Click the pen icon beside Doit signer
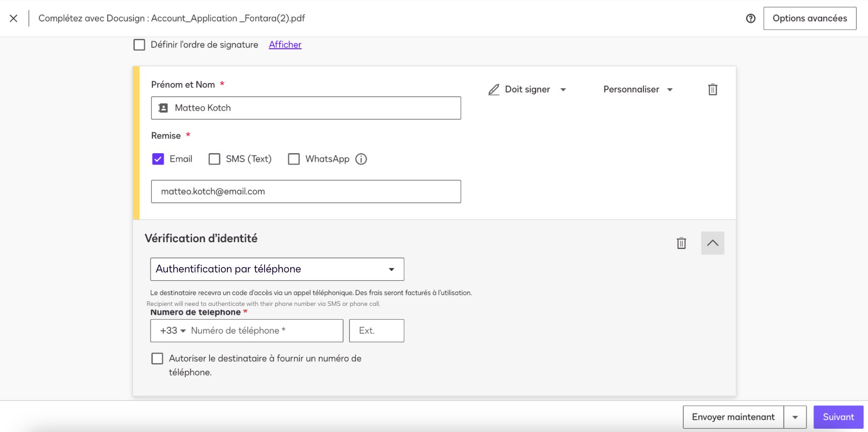Screen dimensions: 868x432 (x=494, y=89)
